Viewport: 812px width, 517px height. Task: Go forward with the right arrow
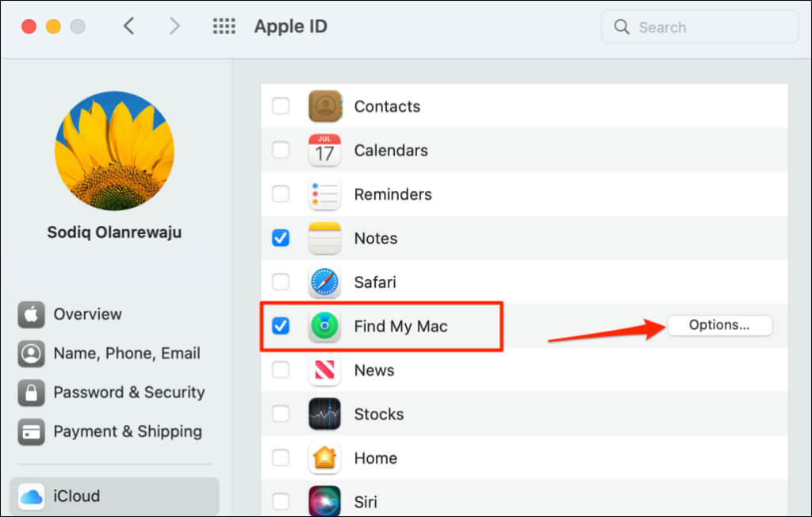pyautogui.click(x=175, y=26)
